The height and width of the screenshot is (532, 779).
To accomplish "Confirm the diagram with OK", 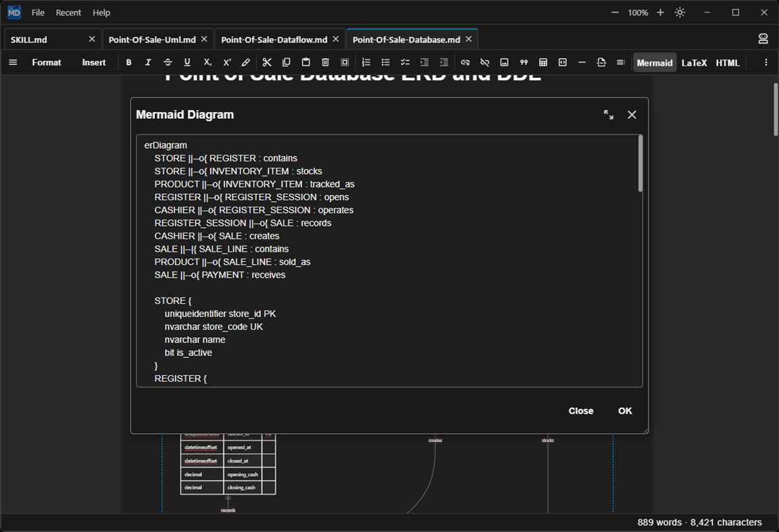I will tap(625, 411).
